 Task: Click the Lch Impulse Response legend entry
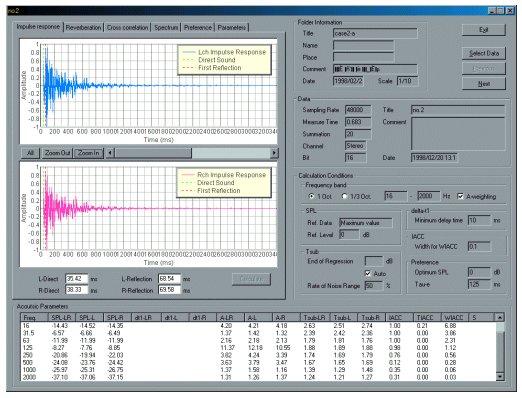224,52
